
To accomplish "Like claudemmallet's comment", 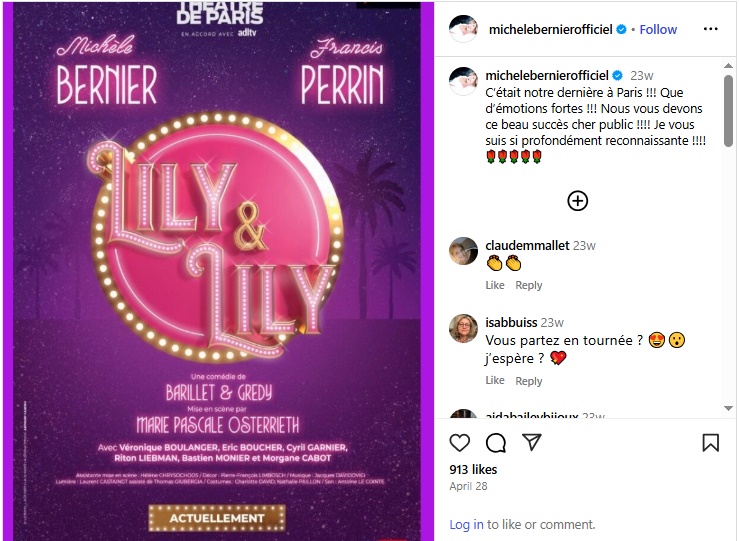I will (x=495, y=285).
